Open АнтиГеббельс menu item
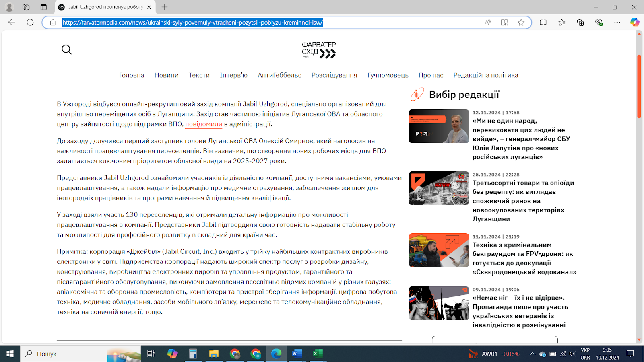 point(279,75)
